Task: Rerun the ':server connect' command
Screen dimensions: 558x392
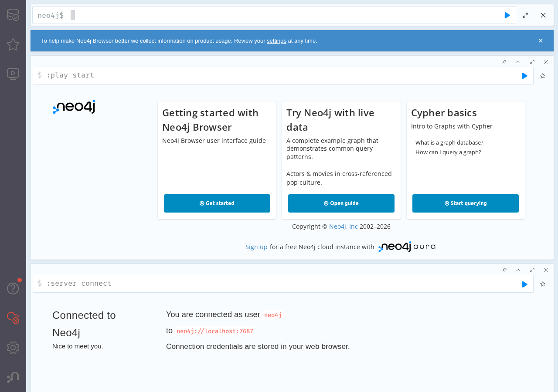Action: click(524, 284)
